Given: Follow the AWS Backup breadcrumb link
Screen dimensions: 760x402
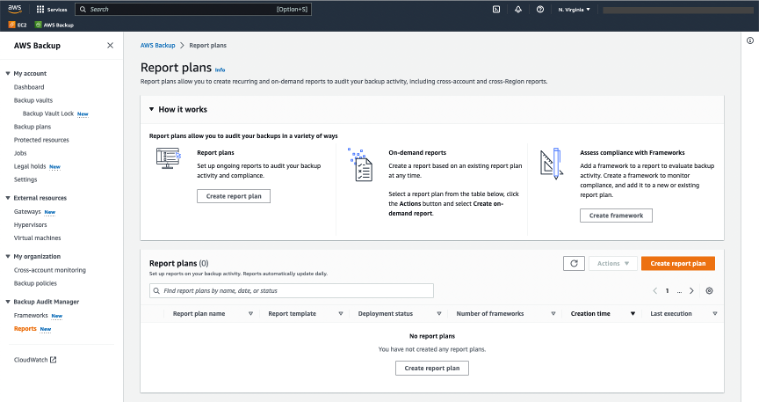Looking at the screenshot, I should [158, 45].
